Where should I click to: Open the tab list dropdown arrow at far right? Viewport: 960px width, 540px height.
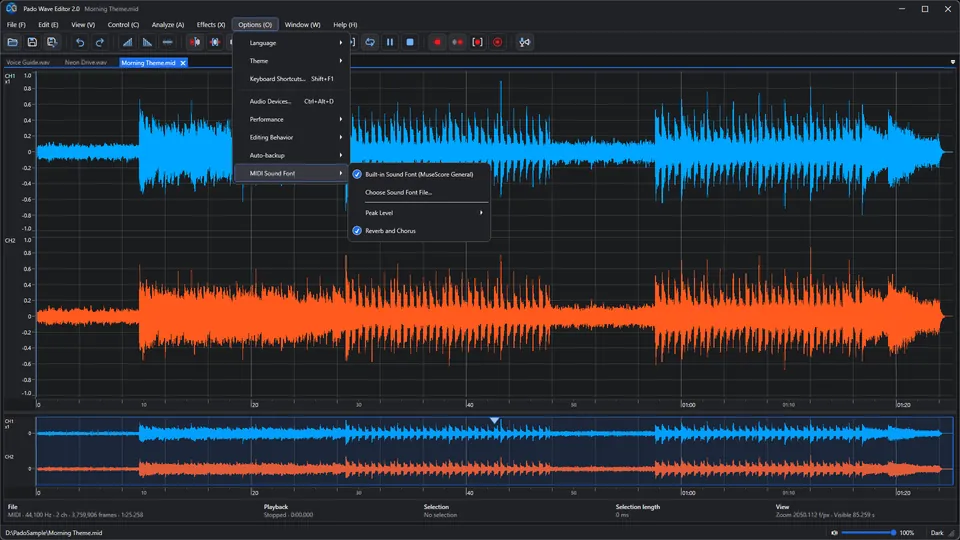pos(953,62)
